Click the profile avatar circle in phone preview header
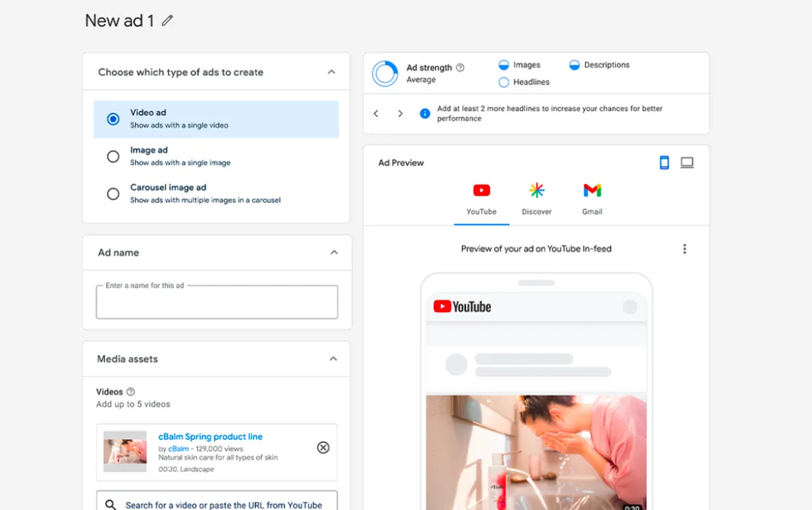 [x=629, y=307]
